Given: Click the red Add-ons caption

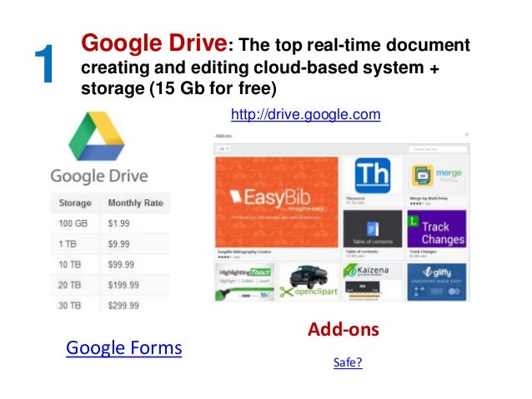Looking at the screenshot, I should (x=344, y=330).
